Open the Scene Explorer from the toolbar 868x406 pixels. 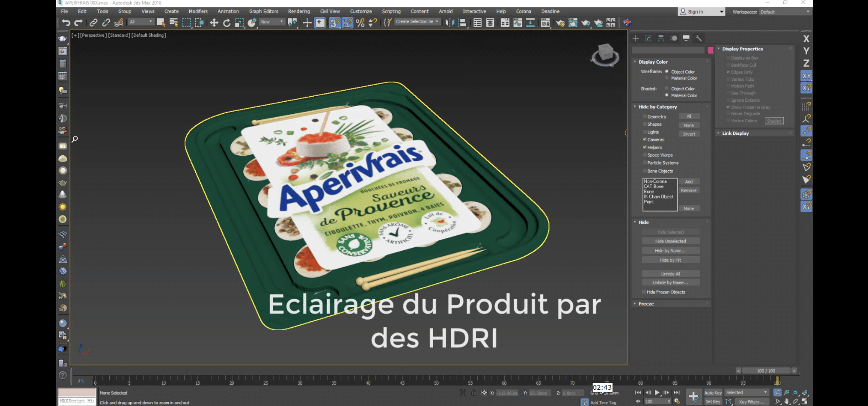pyautogui.click(x=478, y=23)
